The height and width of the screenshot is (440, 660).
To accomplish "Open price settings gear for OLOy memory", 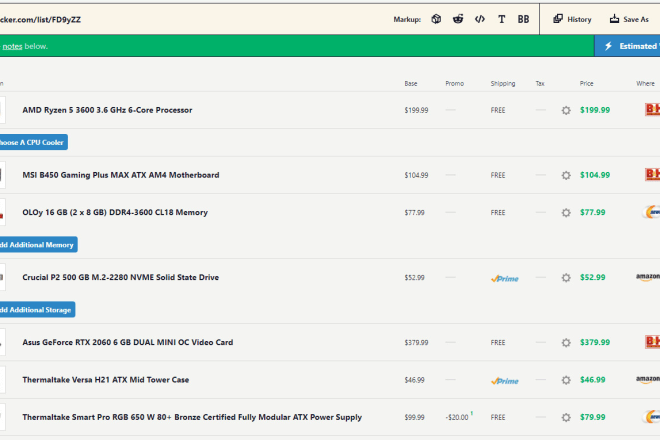I will pos(566,213).
